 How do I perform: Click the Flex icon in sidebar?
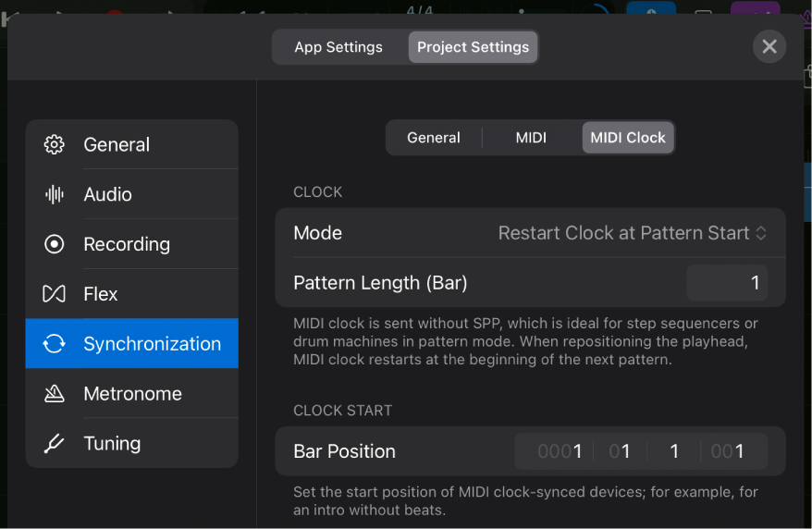54,293
